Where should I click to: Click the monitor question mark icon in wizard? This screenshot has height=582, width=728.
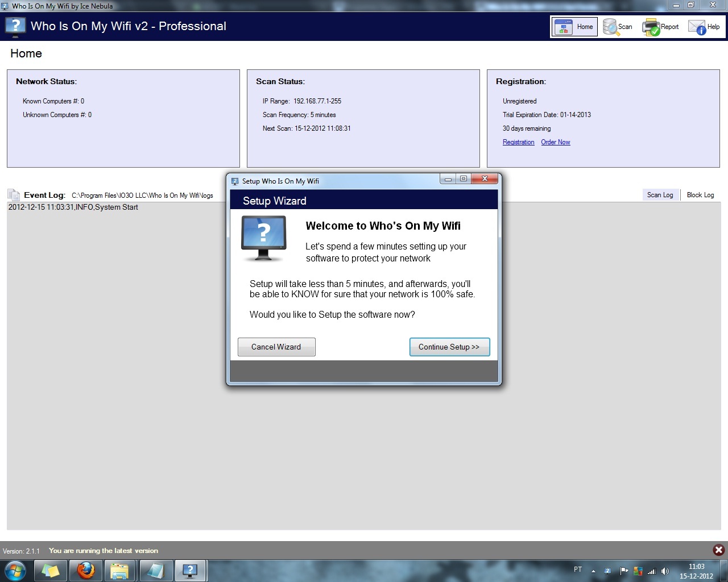[x=263, y=239]
